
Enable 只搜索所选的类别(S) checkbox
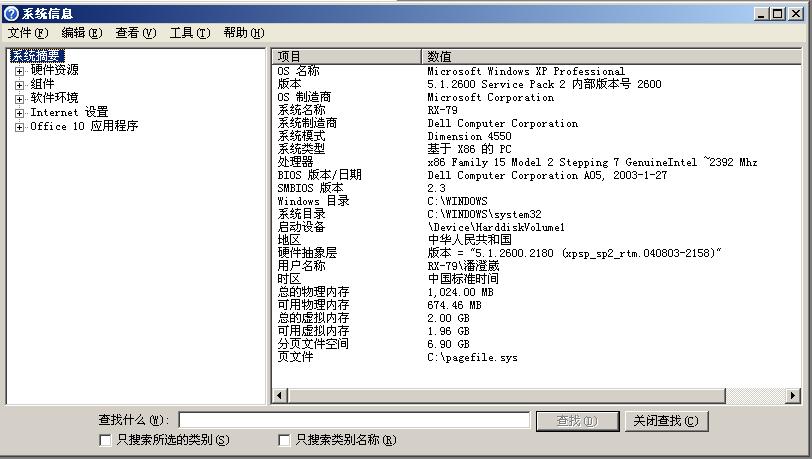point(105,440)
